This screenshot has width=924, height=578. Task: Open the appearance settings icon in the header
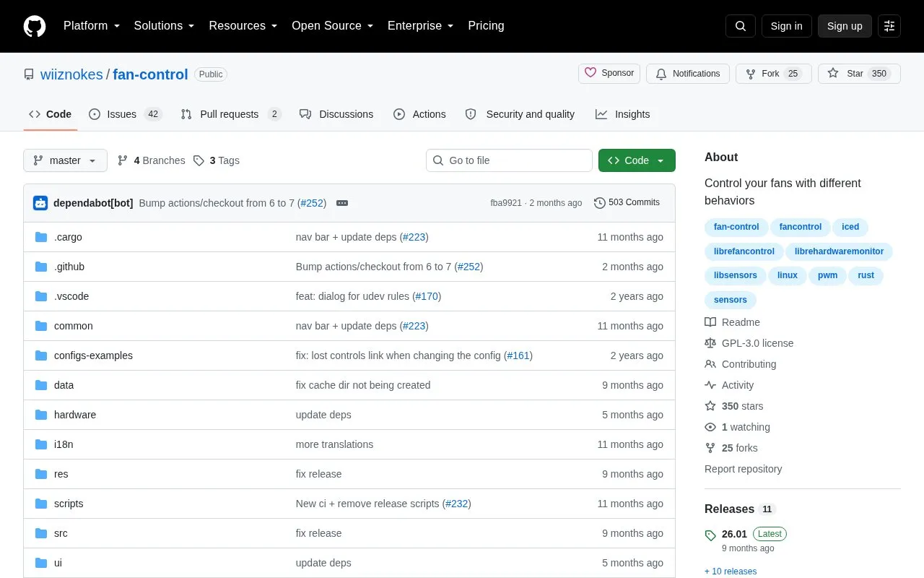tap(889, 26)
